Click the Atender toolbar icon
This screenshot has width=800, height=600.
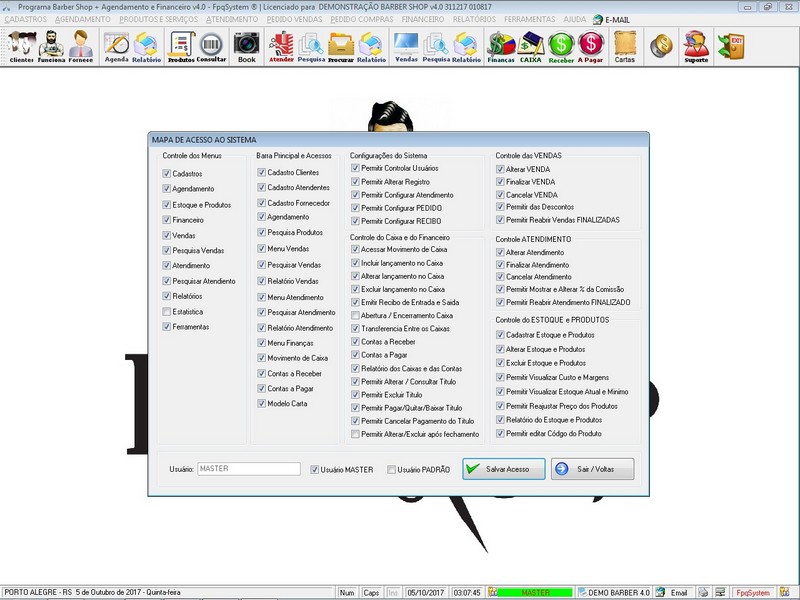(x=281, y=47)
